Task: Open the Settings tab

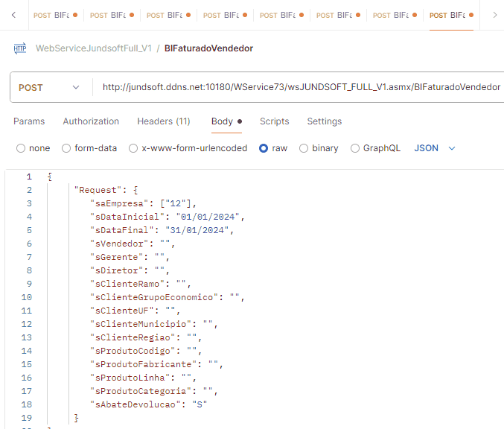Action: point(325,121)
